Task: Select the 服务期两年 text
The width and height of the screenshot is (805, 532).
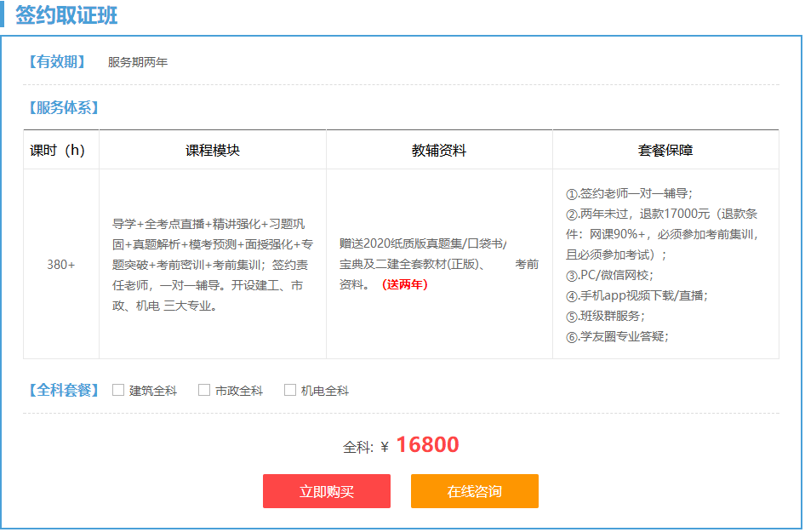Action: click(138, 62)
